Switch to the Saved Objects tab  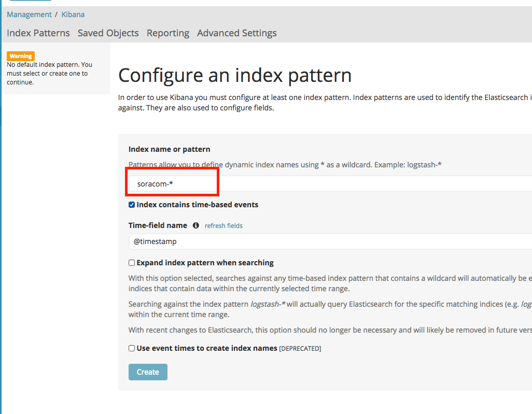pyautogui.click(x=108, y=33)
